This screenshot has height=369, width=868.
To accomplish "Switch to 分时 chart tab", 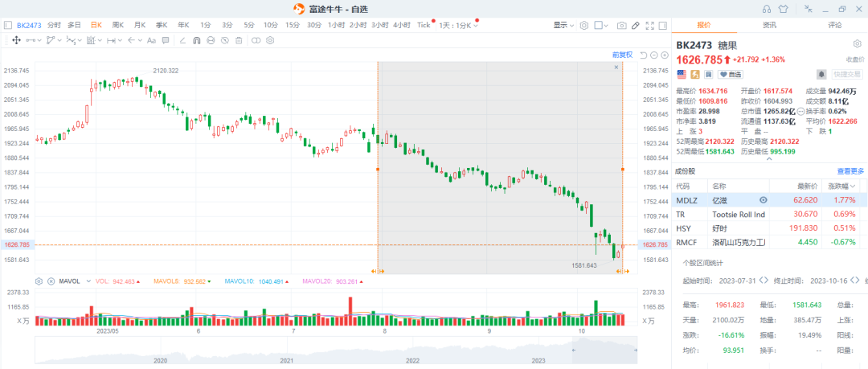I will (55, 25).
